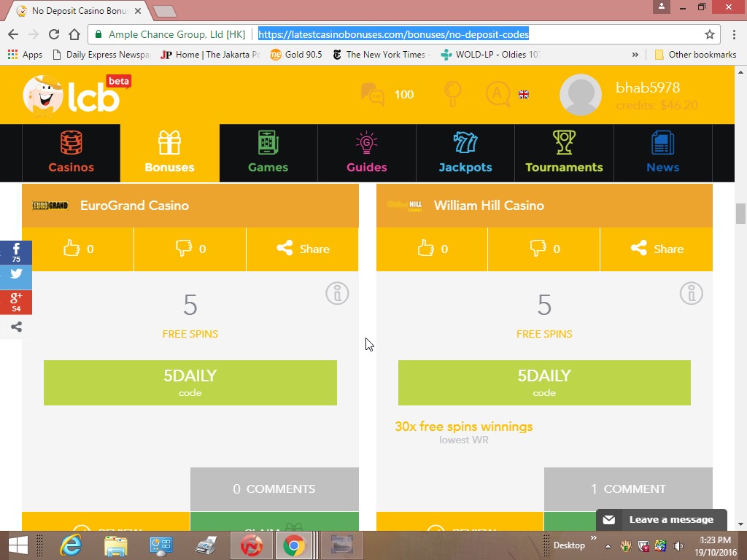Screen dimensions: 747x560
Task: Share page on Facebook sidebar button
Action: point(16,252)
